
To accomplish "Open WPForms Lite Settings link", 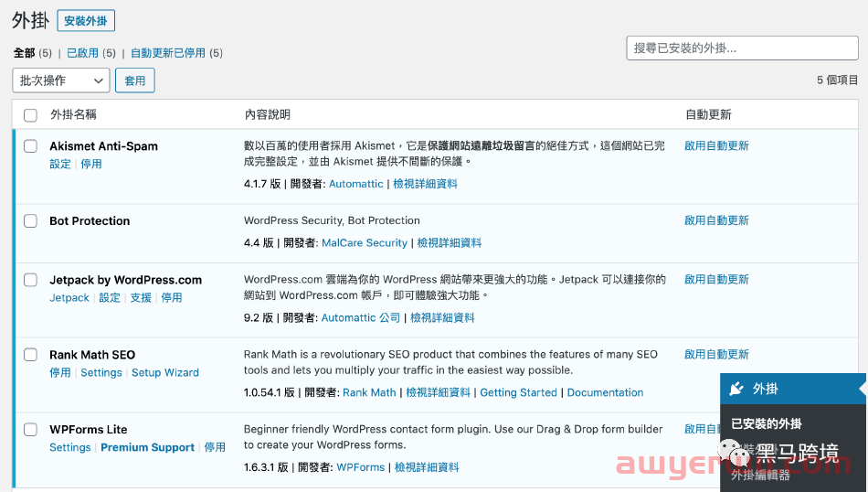I will click(69, 447).
